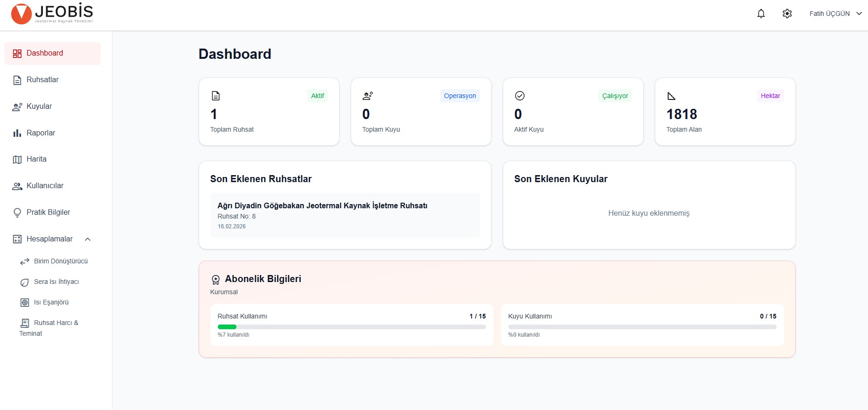Select Dashboard in the sidebar
The image size is (868, 410).
point(52,53)
